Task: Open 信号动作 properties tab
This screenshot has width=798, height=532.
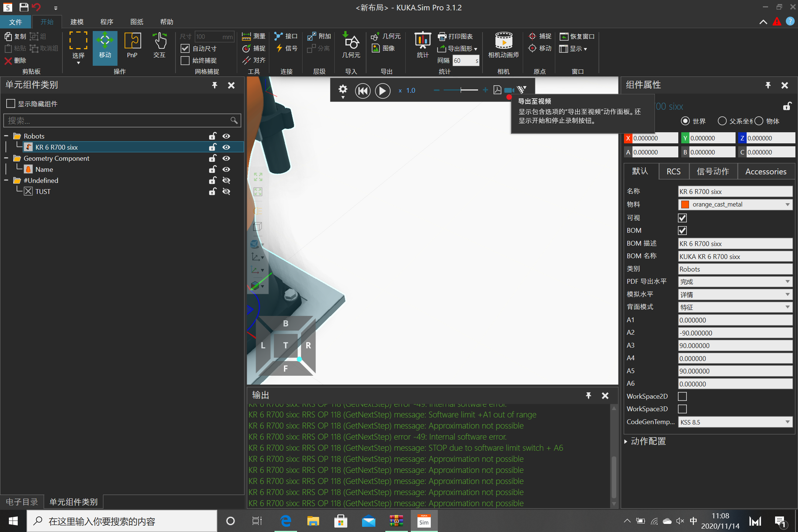Action: [x=713, y=171]
